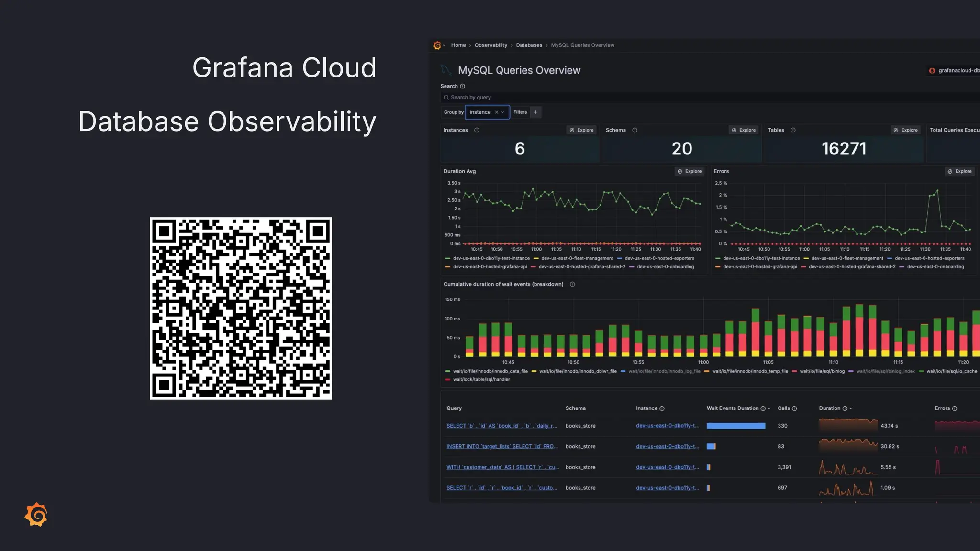Open the Home breadcrumb
Image resolution: width=980 pixels, height=551 pixels.
tap(458, 45)
